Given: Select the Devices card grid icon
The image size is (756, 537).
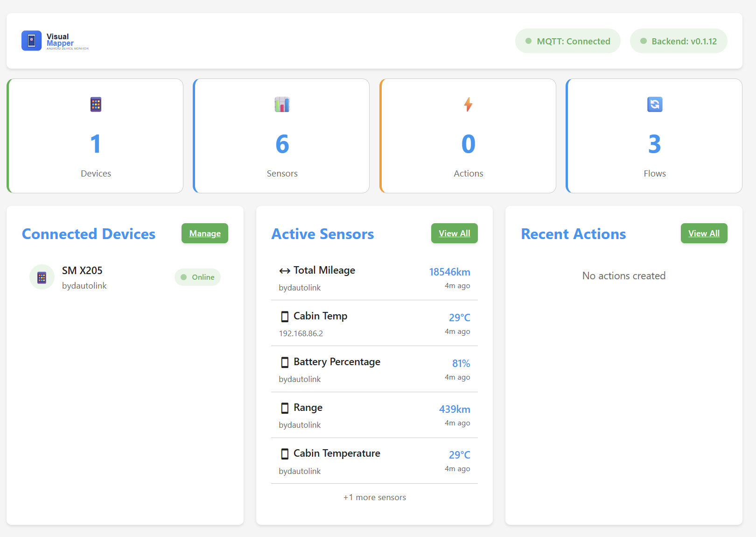Looking at the screenshot, I should pyautogui.click(x=95, y=105).
